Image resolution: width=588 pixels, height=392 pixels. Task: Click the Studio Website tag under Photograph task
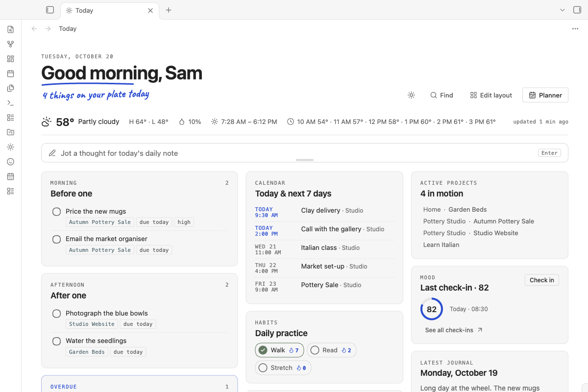click(x=92, y=324)
